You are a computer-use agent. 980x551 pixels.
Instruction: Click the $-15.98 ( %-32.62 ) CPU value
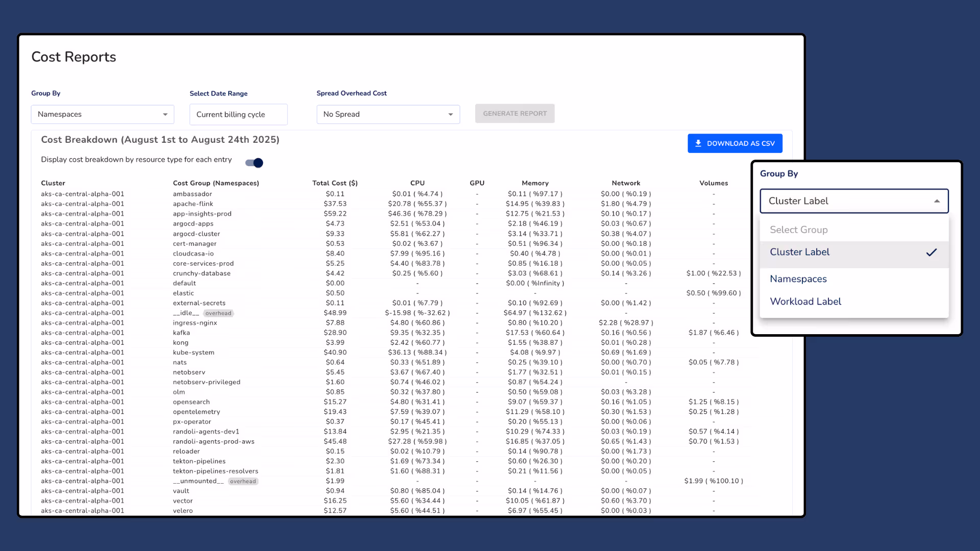(418, 313)
